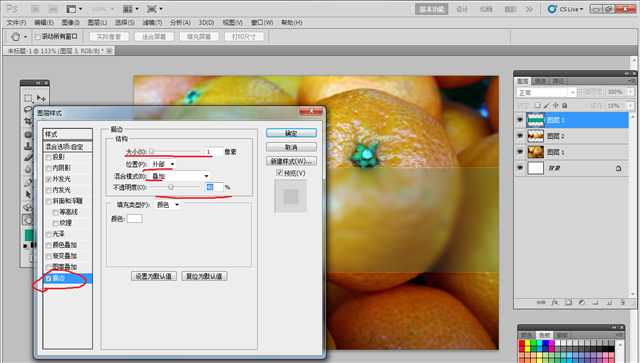
Task: Open the layer opacity dropdown arrow
Action: point(631,92)
